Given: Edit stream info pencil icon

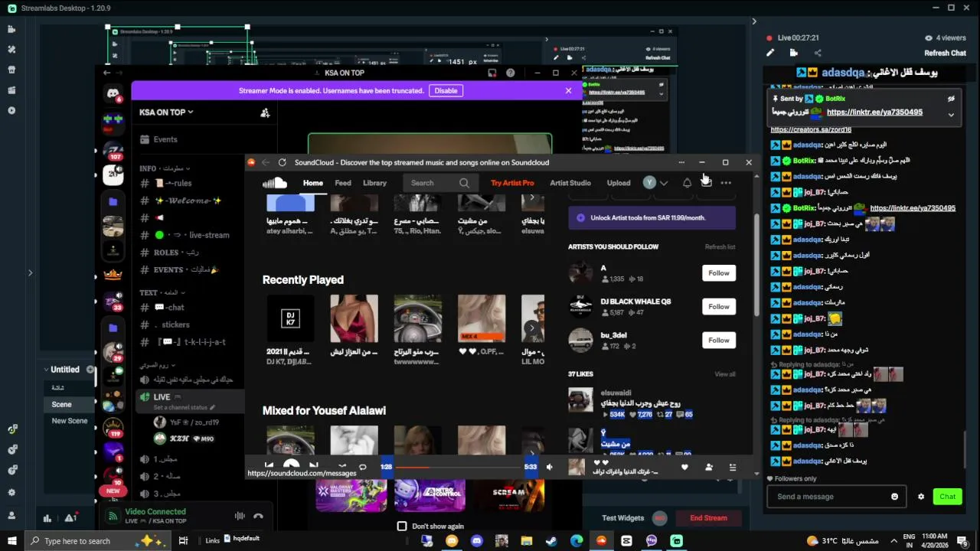Looking at the screenshot, I should (770, 53).
